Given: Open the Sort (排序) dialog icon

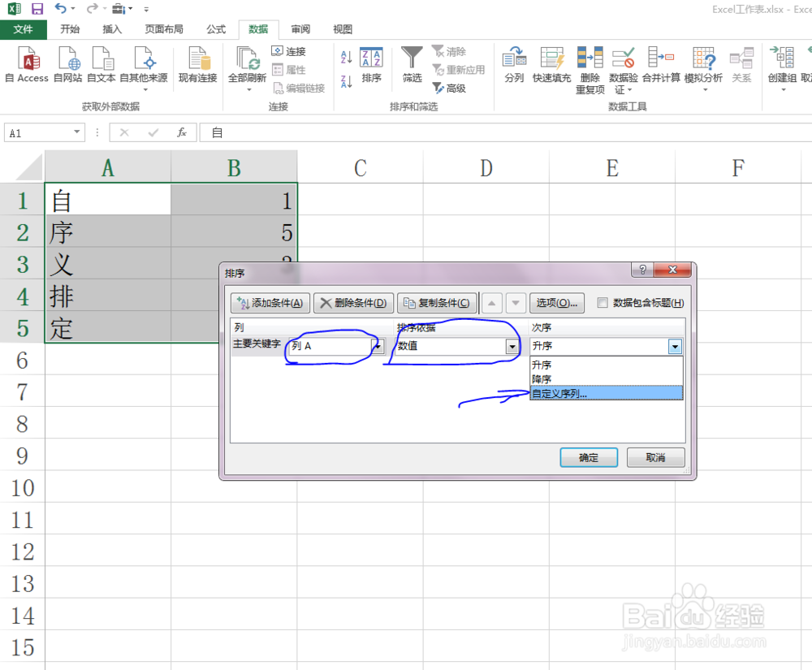Looking at the screenshot, I should 371,65.
